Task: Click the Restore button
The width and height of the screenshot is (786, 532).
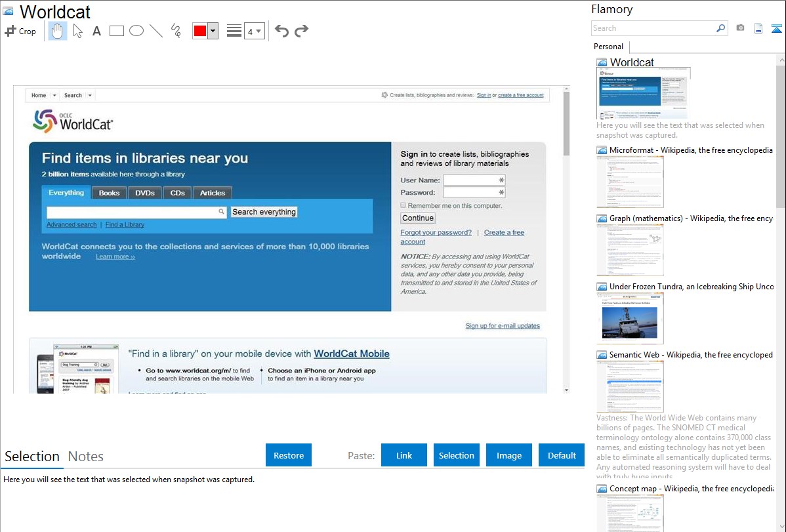Action: (289, 455)
